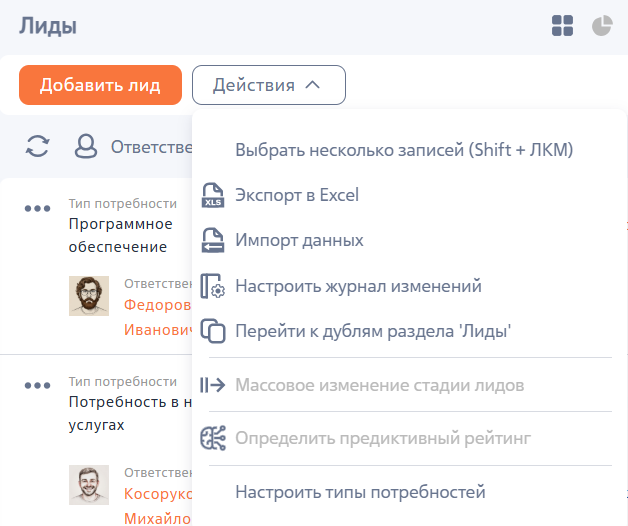Open Настроить типы потребностей
Viewport: 628px width, 526px height.
coord(360,492)
